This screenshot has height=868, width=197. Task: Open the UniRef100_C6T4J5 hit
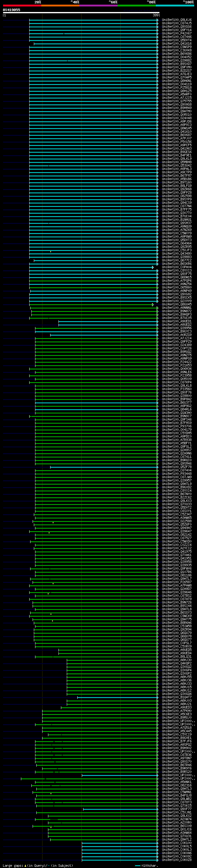177,23
